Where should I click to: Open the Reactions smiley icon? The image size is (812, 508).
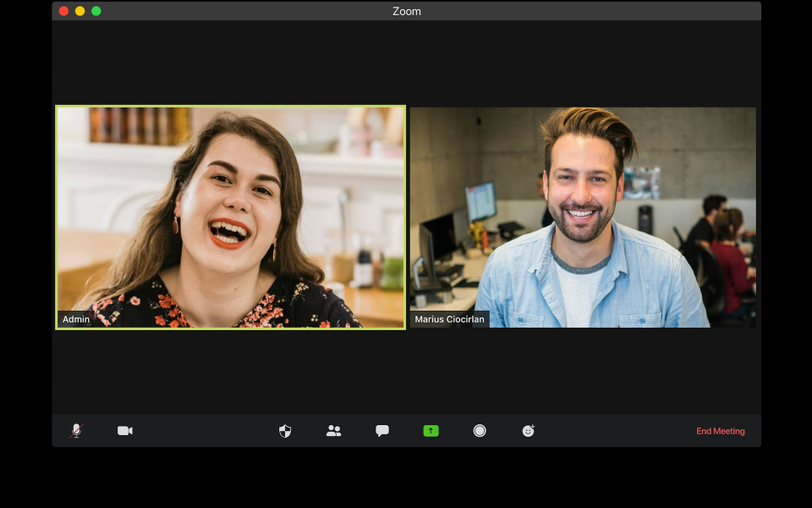tap(528, 431)
